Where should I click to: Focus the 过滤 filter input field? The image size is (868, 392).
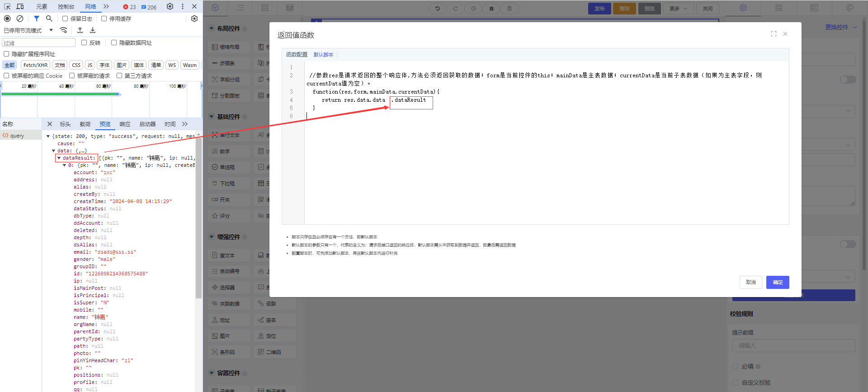click(x=39, y=43)
